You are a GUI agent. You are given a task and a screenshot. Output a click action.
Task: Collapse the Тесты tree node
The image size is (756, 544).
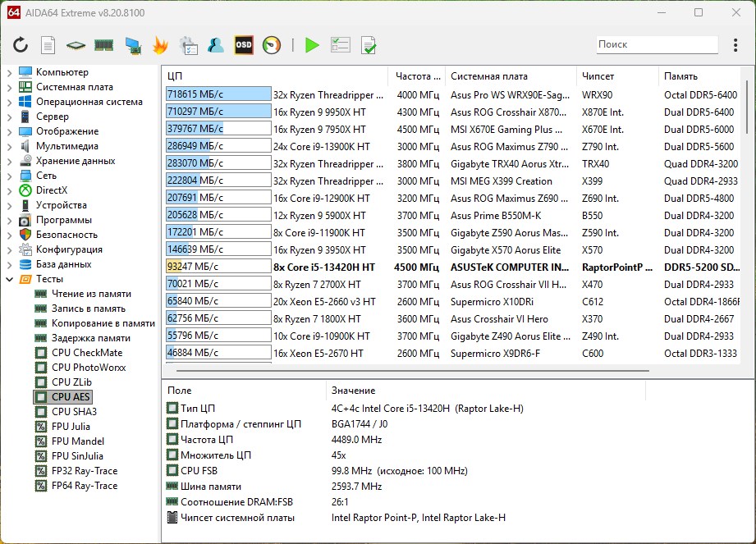pyautogui.click(x=10, y=279)
